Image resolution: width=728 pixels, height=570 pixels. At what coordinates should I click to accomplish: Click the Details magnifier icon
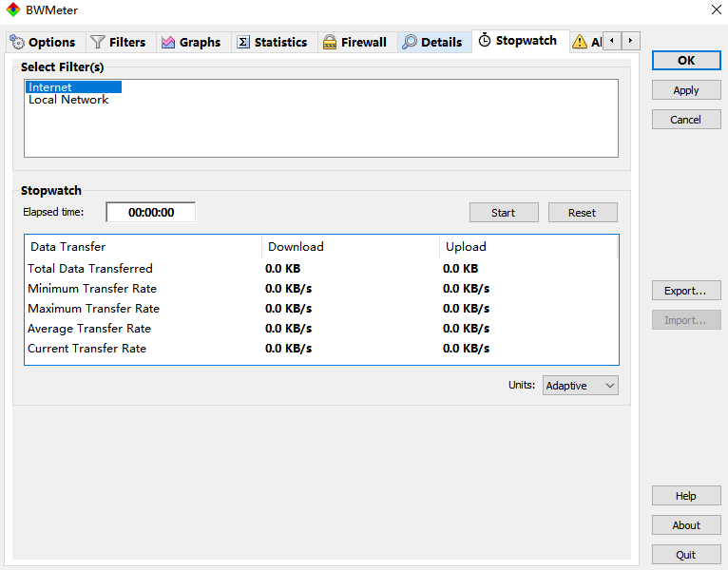409,42
